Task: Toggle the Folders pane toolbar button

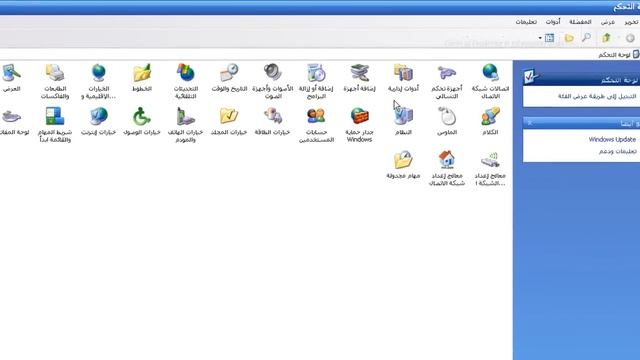Action: 569,38
